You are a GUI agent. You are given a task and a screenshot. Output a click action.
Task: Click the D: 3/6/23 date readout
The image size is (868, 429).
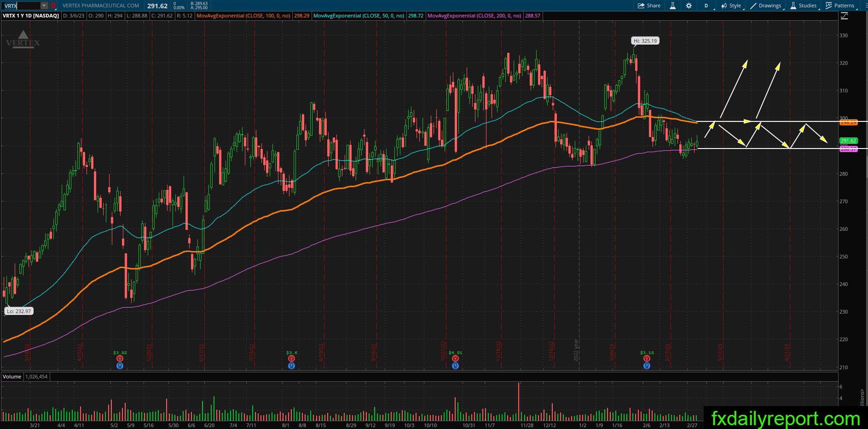click(x=74, y=16)
